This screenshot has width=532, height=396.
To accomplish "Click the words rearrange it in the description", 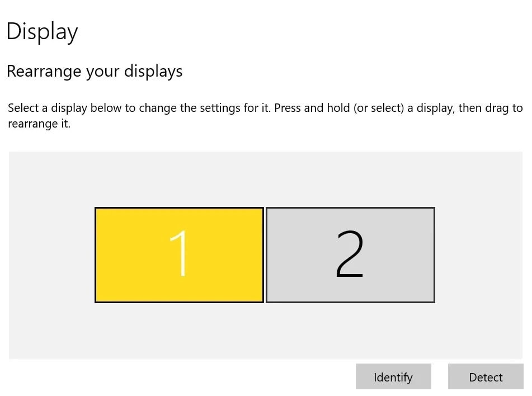I will click(x=39, y=124).
